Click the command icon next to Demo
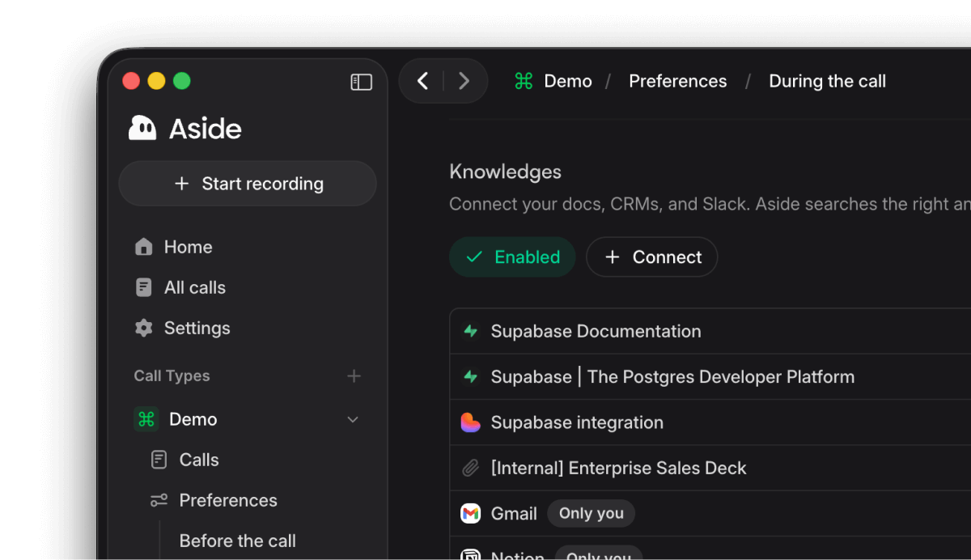971x560 pixels. pyautogui.click(x=146, y=419)
